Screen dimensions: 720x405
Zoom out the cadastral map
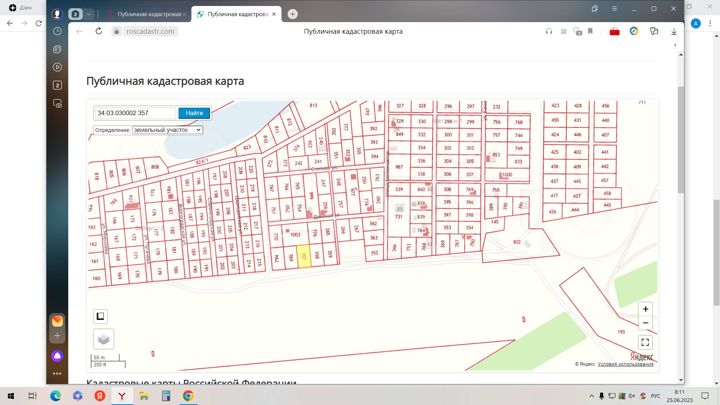tap(645, 323)
